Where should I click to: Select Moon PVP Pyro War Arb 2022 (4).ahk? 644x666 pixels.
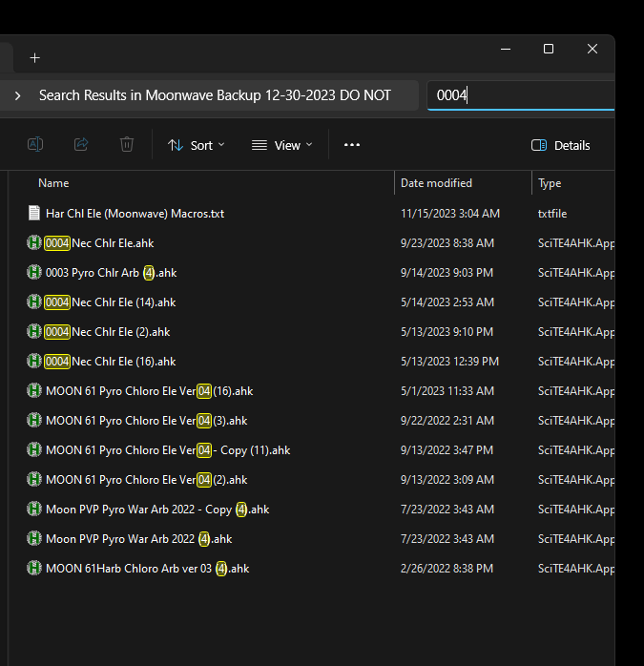pos(138,539)
